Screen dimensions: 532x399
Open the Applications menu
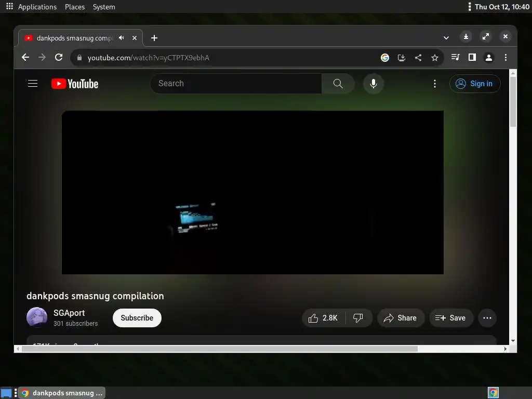37,7
